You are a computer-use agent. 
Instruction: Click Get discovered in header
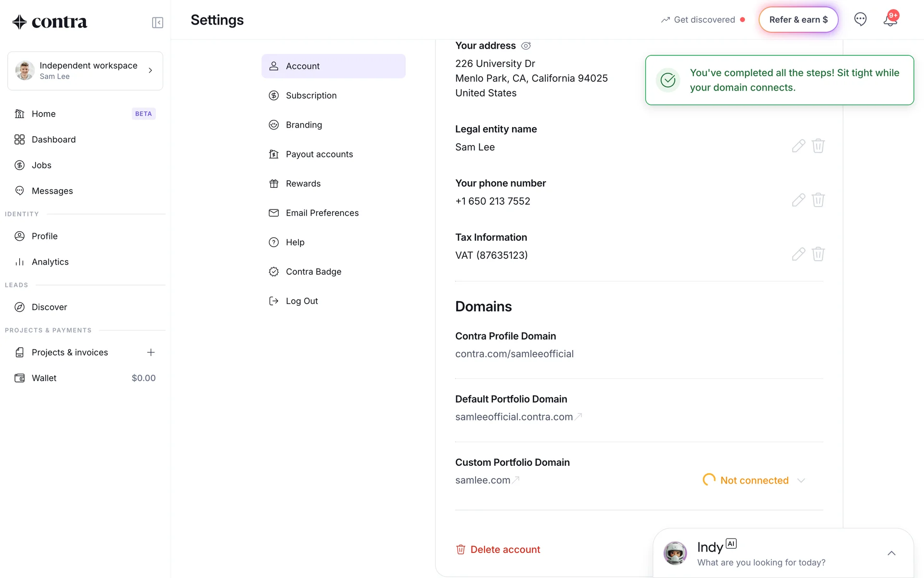pyautogui.click(x=704, y=20)
